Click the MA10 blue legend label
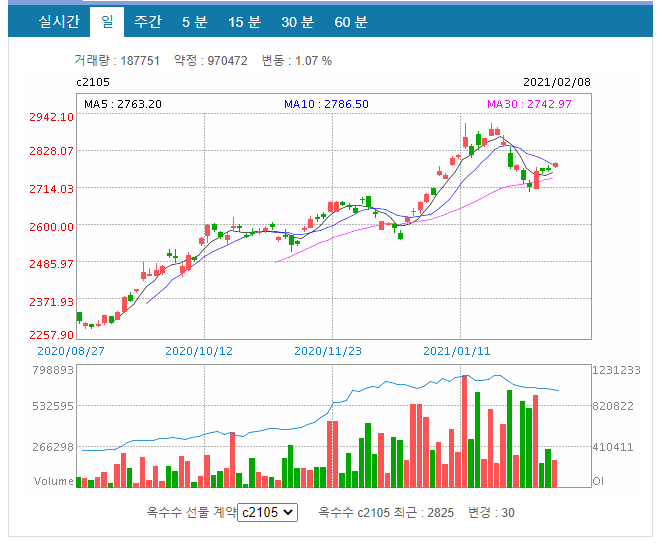 click(x=326, y=104)
